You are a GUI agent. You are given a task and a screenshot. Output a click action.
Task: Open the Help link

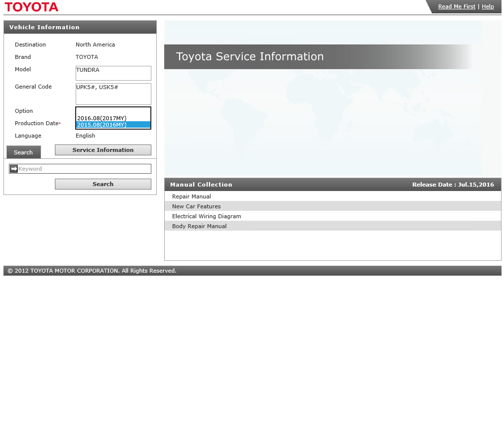click(488, 6)
